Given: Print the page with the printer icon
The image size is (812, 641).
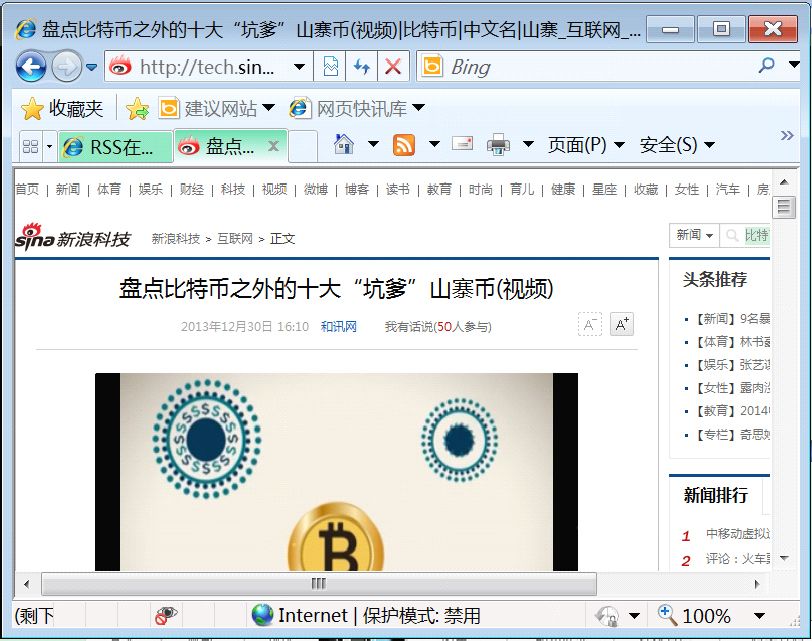Looking at the screenshot, I should [499, 144].
